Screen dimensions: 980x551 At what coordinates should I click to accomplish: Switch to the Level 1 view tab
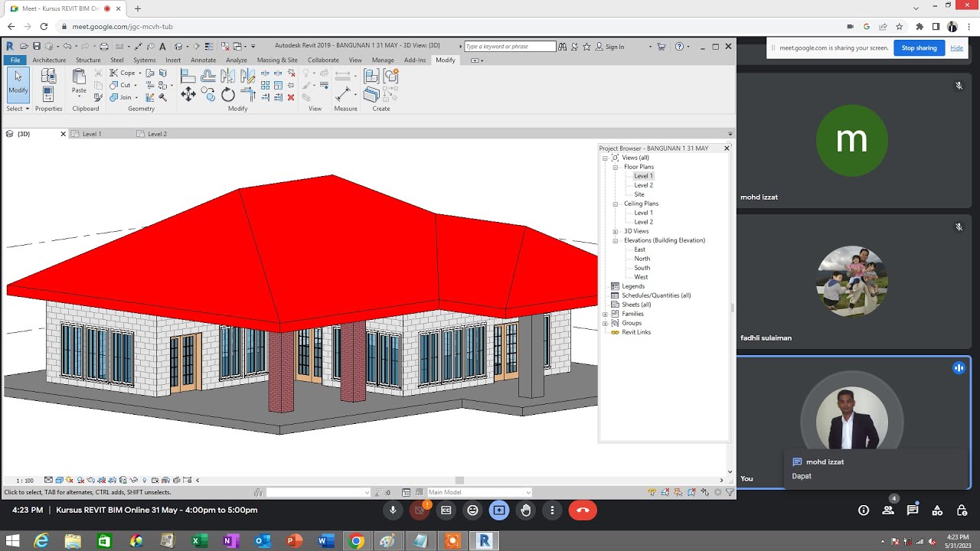point(91,134)
